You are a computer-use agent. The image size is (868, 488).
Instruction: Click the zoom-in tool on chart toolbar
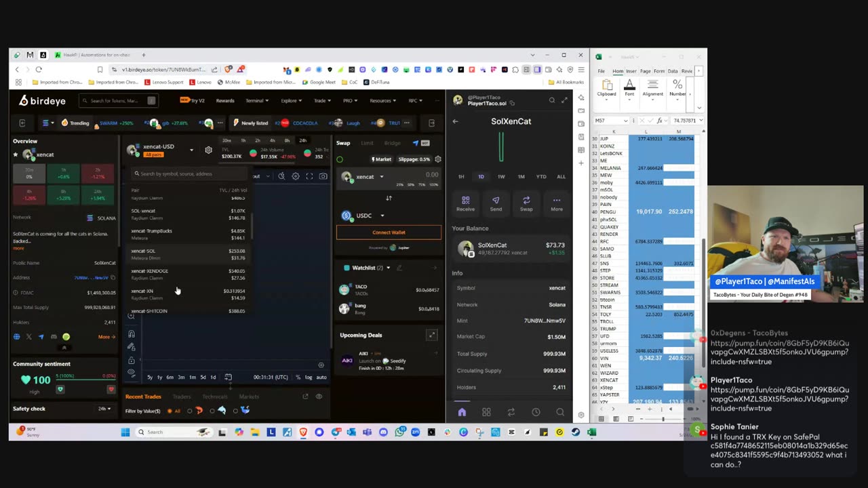point(132,317)
